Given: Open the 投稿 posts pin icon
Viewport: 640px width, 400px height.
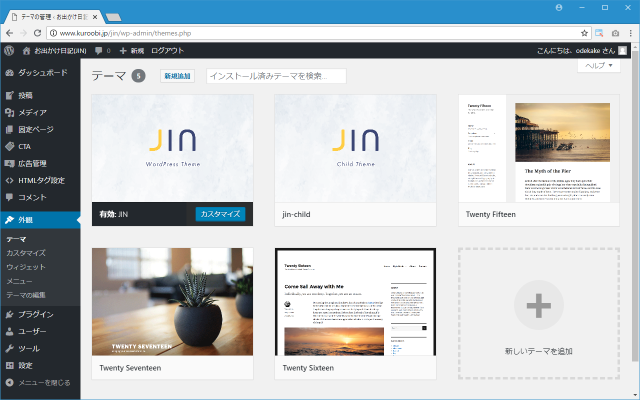Looking at the screenshot, I should (9, 95).
